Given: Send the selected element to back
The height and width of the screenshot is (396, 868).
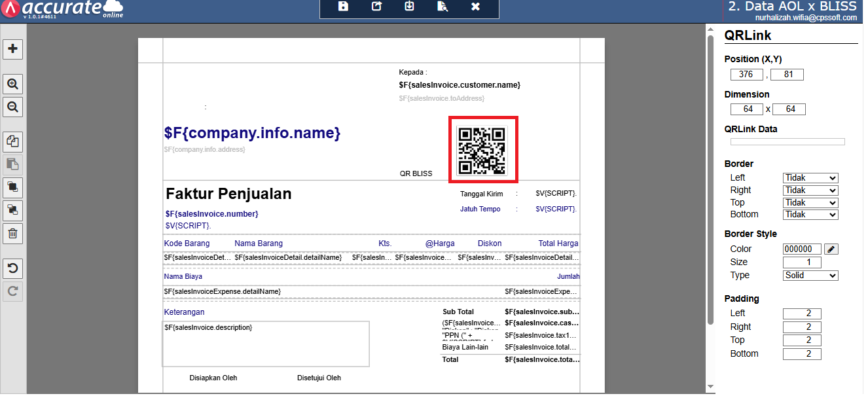Looking at the screenshot, I should tap(13, 210).
